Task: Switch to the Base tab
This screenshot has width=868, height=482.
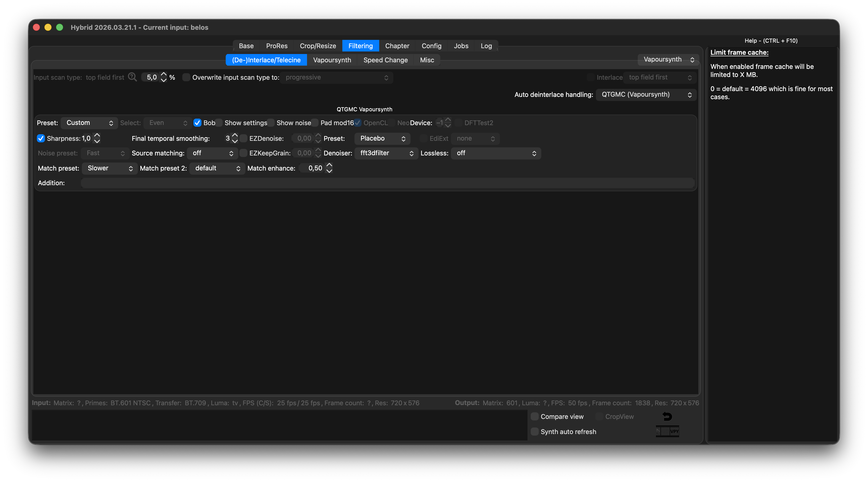Action: [246, 46]
